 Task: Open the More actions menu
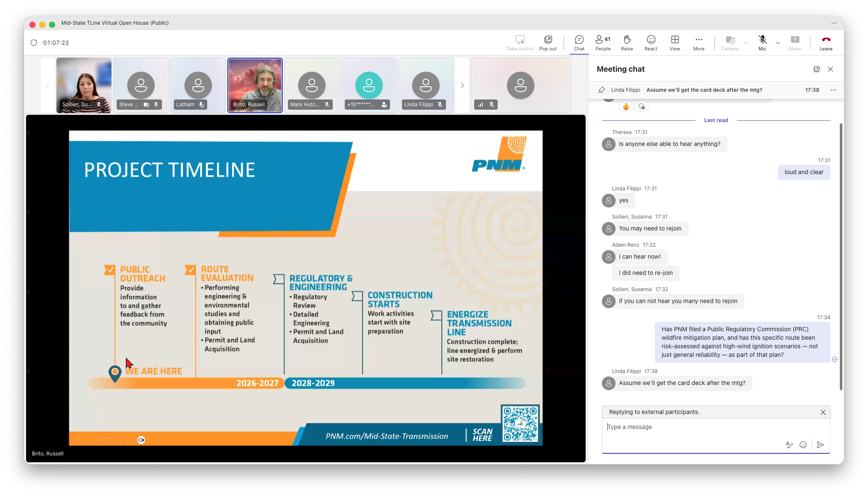[x=698, y=43]
